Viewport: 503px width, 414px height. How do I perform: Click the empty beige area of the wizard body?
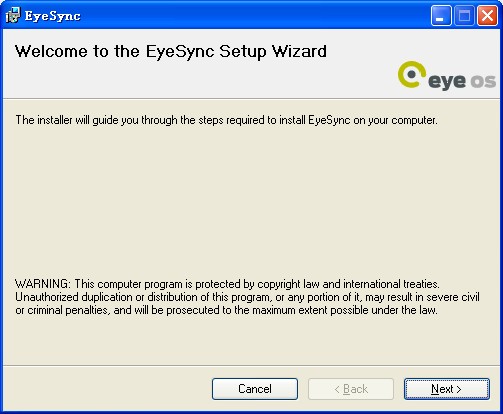click(x=251, y=200)
